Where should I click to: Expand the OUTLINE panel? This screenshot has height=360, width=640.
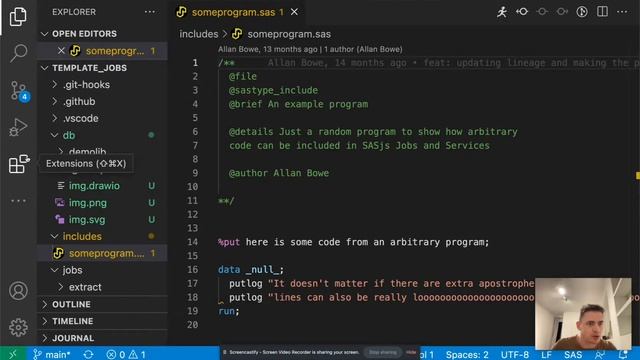pyautogui.click(x=102, y=304)
